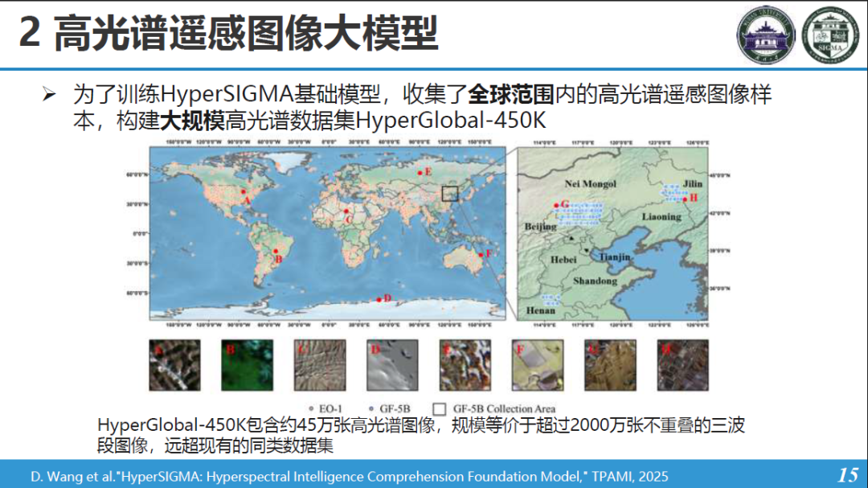Screen dimensions: 868x488
Task: Select the caption starting HyperGlobal-450K包含约45万张
Action: point(420,435)
